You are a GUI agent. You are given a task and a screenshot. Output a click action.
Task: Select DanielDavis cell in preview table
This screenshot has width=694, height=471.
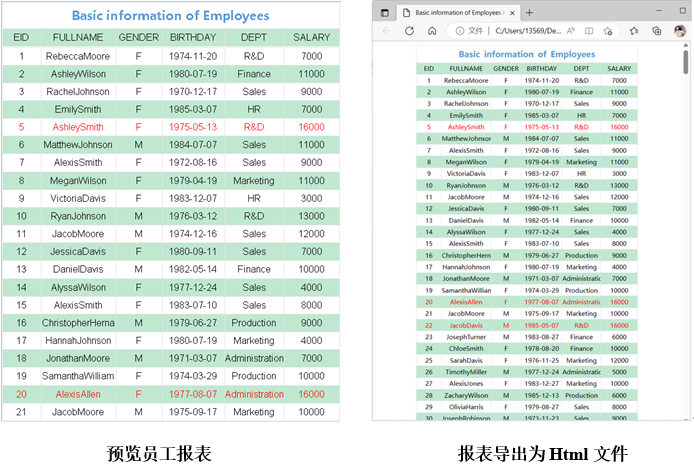click(78, 269)
